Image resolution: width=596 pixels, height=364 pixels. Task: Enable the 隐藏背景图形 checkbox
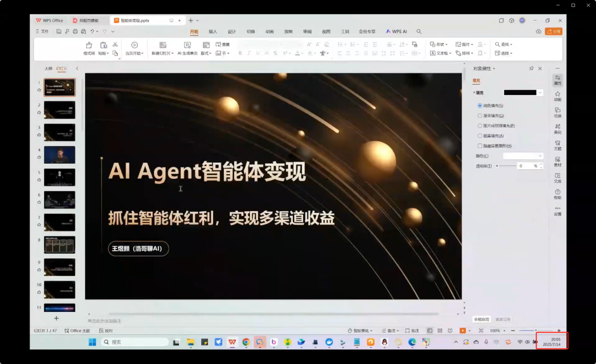[480, 146]
